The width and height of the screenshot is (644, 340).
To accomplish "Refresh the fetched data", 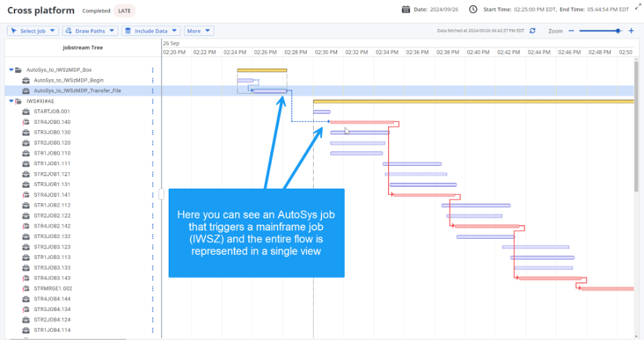I will coord(533,31).
